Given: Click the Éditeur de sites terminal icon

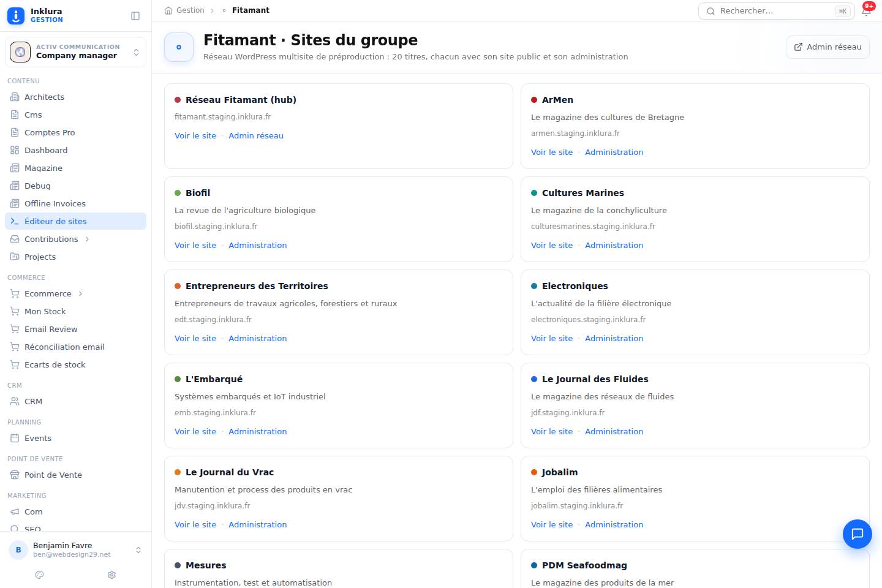Looking at the screenshot, I should point(15,221).
